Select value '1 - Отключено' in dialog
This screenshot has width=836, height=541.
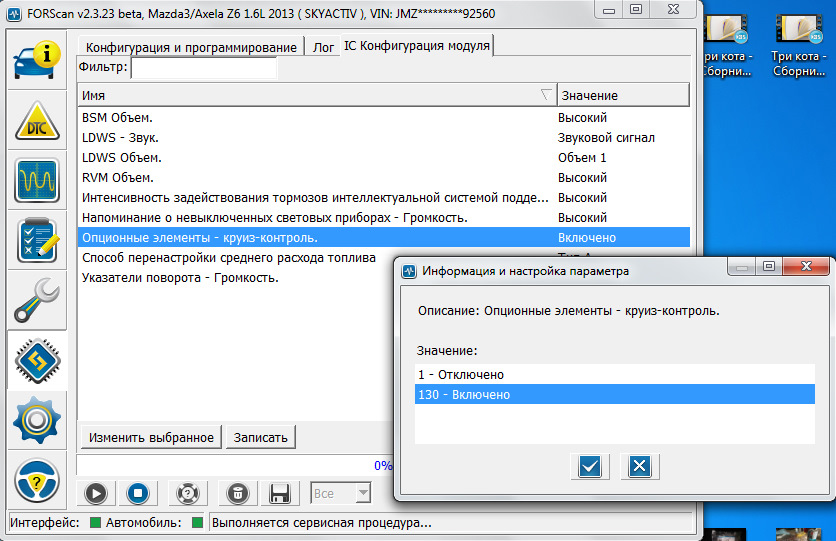(x=614, y=375)
